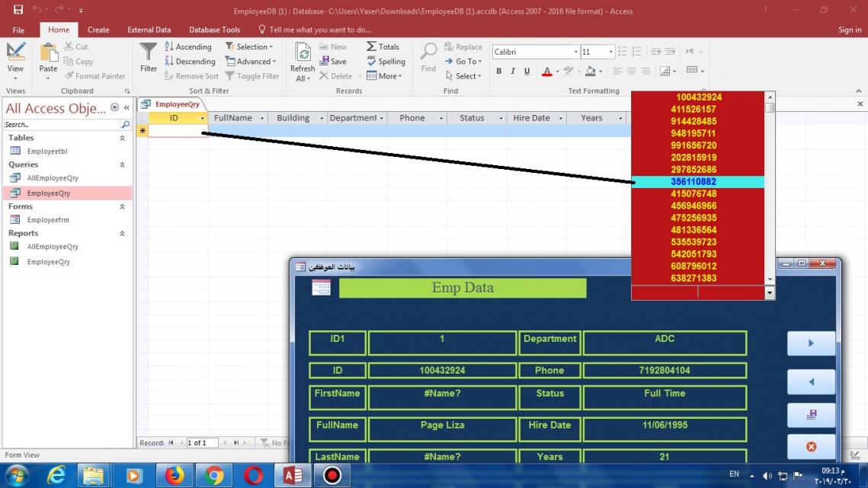Collapse the Tables group in navigation pane
The width and height of the screenshot is (868, 488).
(x=123, y=138)
